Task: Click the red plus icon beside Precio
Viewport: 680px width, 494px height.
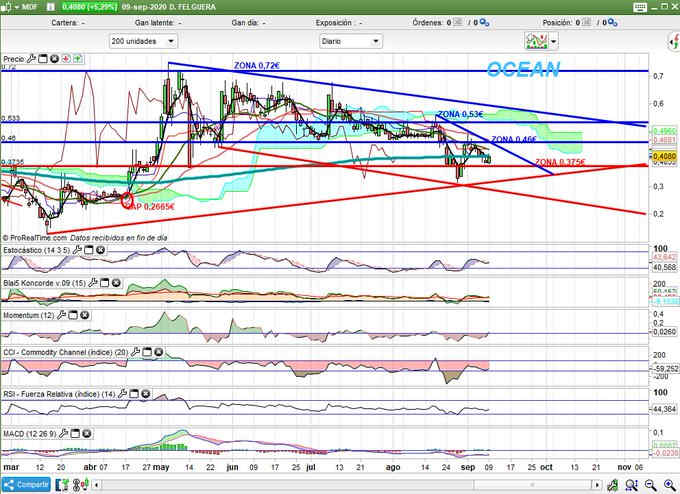Action: (66, 59)
